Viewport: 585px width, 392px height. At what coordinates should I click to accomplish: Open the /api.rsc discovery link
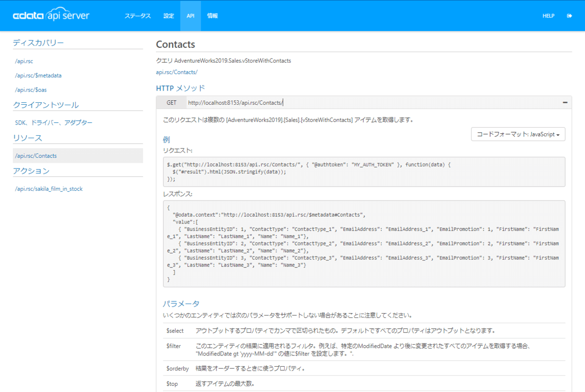(x=24, y=61)
